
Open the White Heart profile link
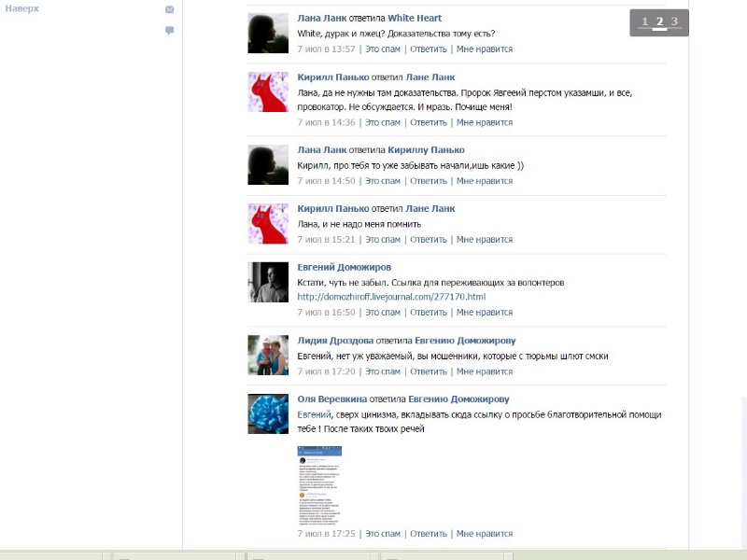coord(415,18)
